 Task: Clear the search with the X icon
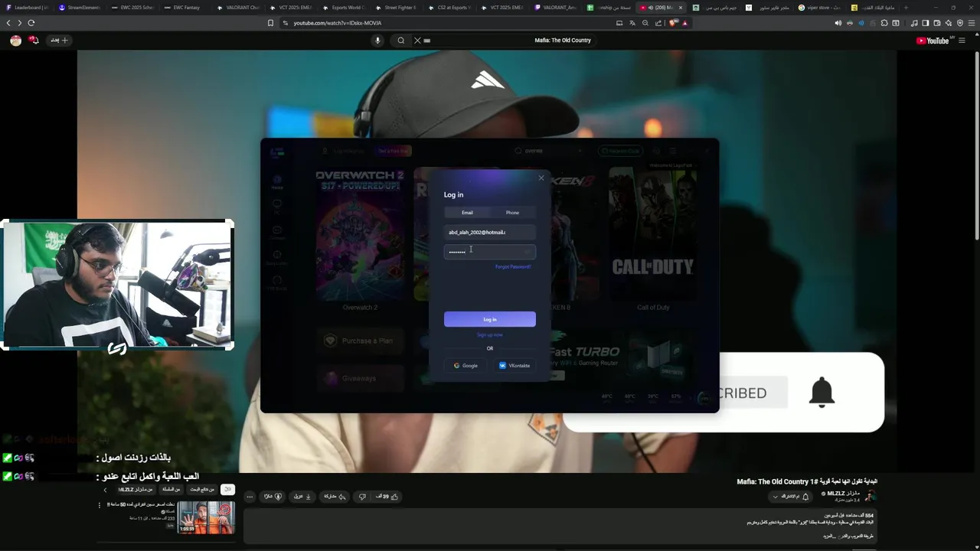(x=417, y=41)
